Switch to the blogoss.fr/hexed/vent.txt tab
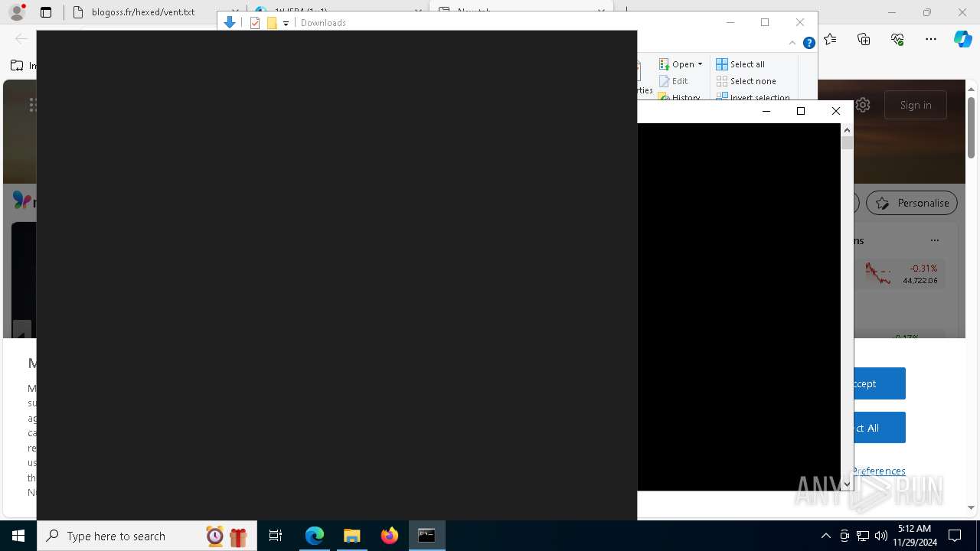 [143, 12]
